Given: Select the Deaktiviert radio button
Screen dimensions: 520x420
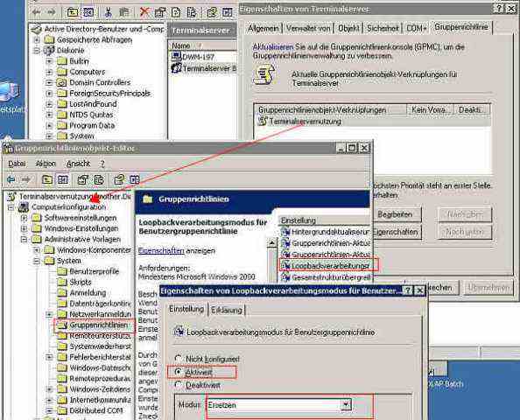Looking at the screenshot, I should click(x=179, y=385).
